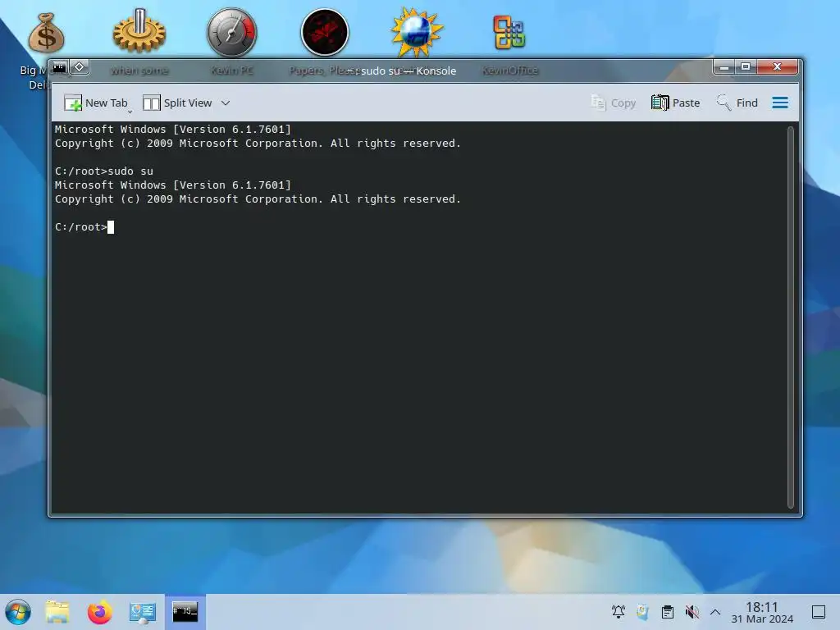Screen dimensions: 840x630
Task: Minimize the Konsole window
Action: point(724,67)
